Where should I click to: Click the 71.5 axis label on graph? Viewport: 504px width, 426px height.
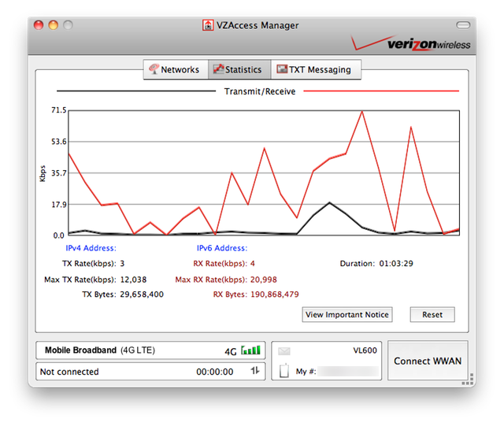point(59,110)
